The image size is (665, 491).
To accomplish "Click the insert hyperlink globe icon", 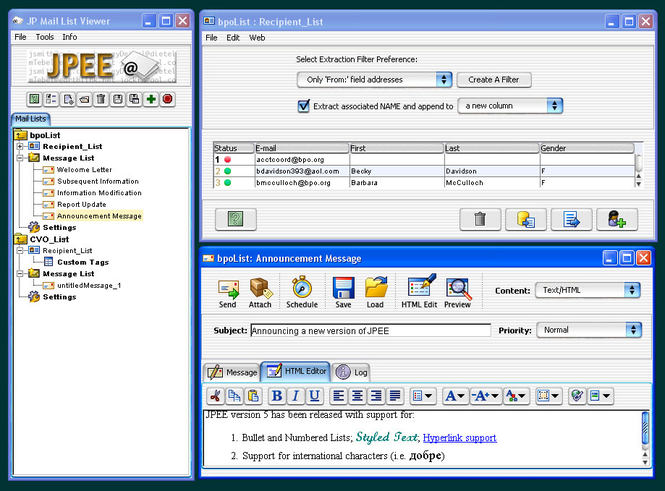I will 577,396.
